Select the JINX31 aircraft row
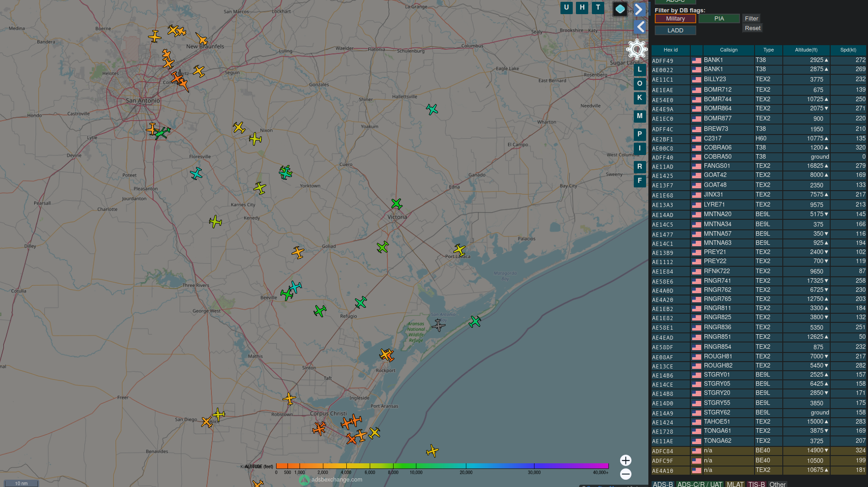Viewport: 868px width, 487px height. point(758,195)
